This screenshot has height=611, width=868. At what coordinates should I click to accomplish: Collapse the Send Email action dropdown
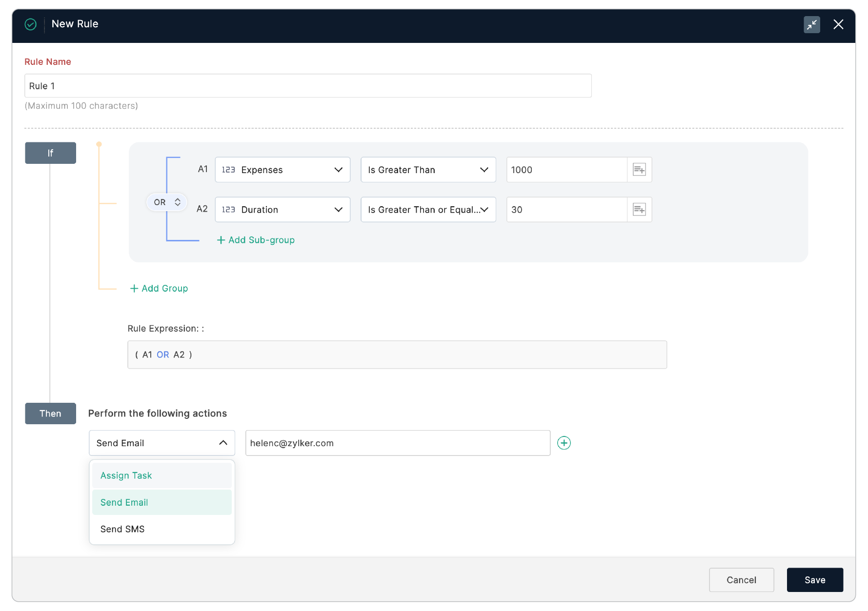coord(162,443)
